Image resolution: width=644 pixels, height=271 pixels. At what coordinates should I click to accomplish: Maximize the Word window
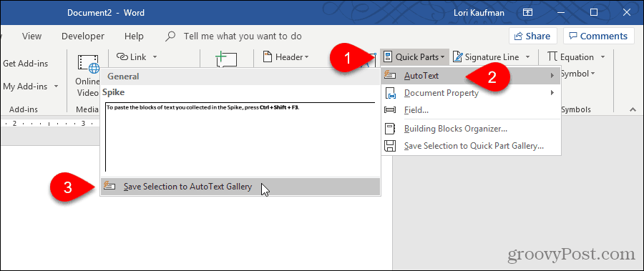point(595,13)
